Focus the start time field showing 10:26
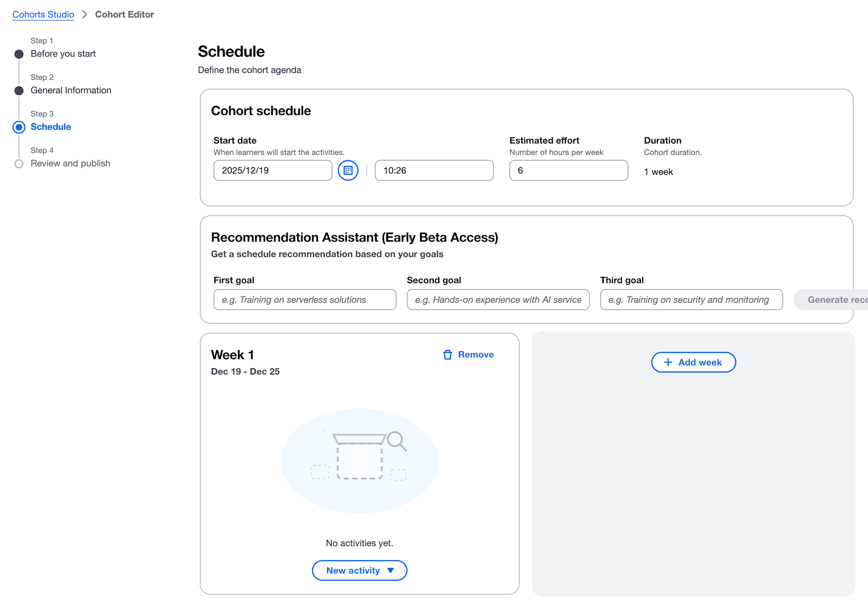This screenshot has height=605, width=868. (434, 170)
